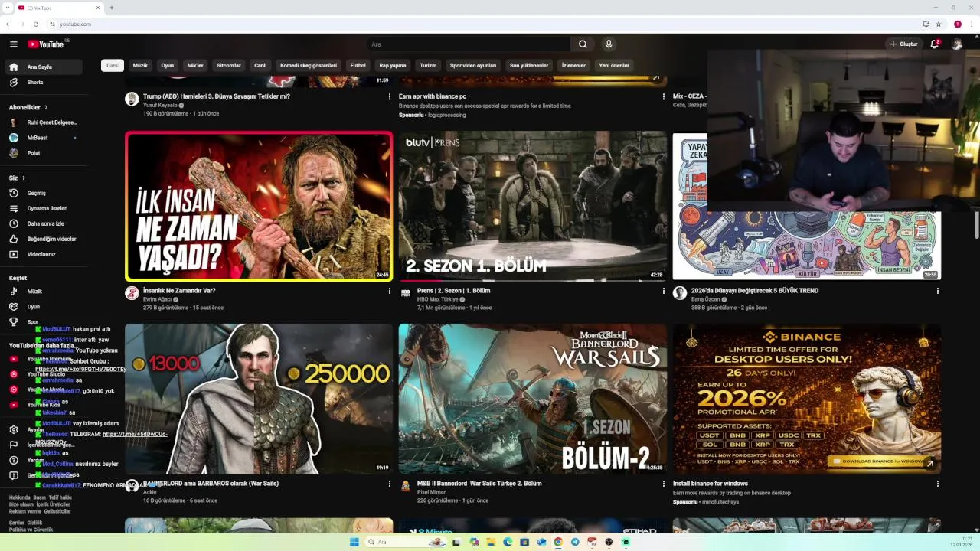Select the Rap yapma chip
The height and width of the screenshot is (551, 980).
coord(393,65)
